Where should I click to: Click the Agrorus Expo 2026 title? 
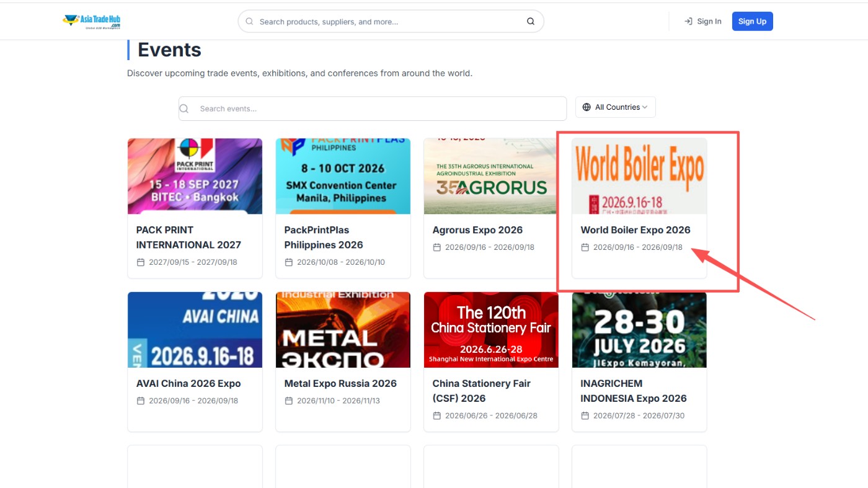click(x=477, y=230)
